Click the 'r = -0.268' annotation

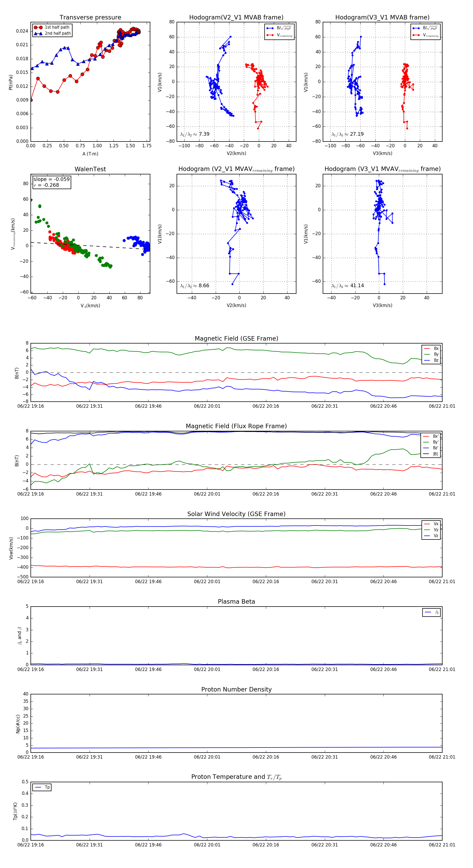47,185
